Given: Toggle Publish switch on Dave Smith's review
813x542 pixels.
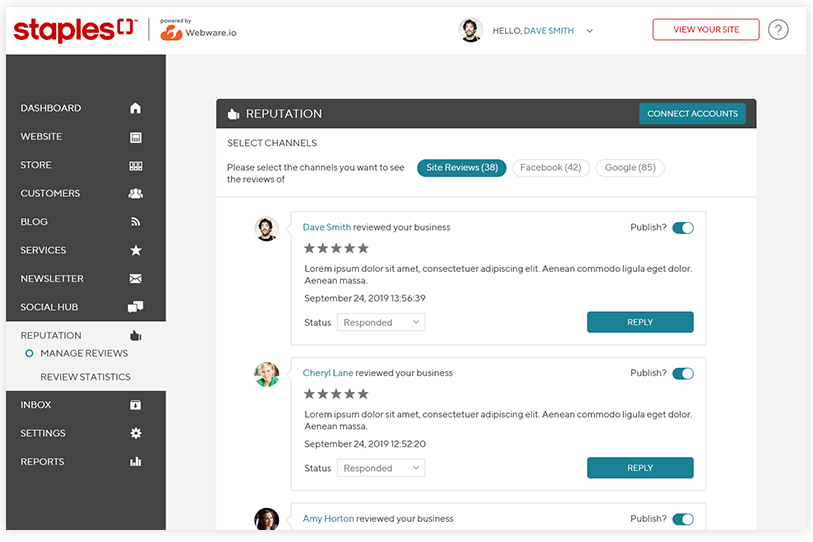Looking at the screenshot, I should pyautogui.click(x=683, y=228).
